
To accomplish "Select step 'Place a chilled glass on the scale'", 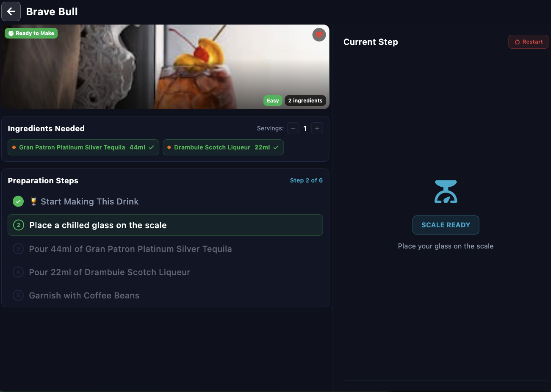I will pos(165,225).
